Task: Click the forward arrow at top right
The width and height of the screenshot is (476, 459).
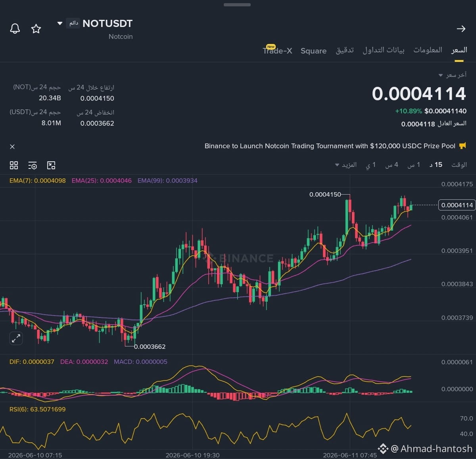Action: (x=461, y=29)
